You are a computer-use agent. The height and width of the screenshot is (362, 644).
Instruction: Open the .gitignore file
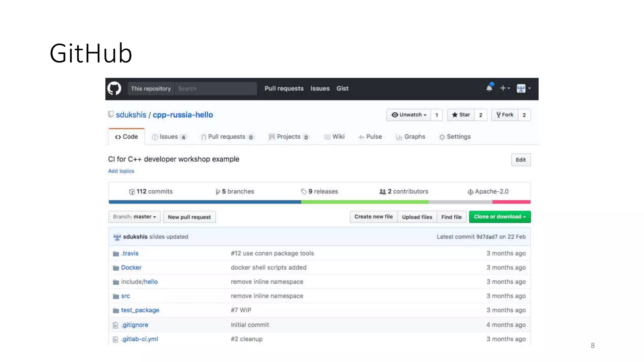pos(135,325)
